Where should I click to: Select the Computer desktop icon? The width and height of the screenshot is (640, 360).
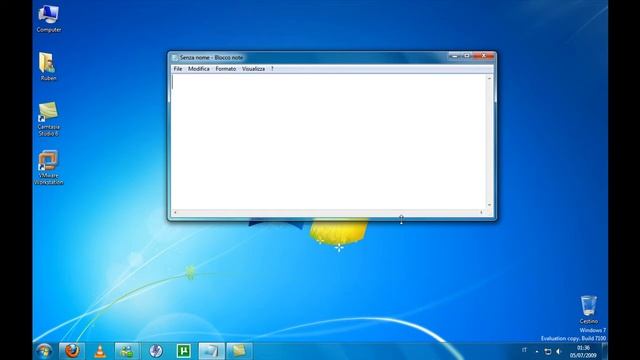49,19
